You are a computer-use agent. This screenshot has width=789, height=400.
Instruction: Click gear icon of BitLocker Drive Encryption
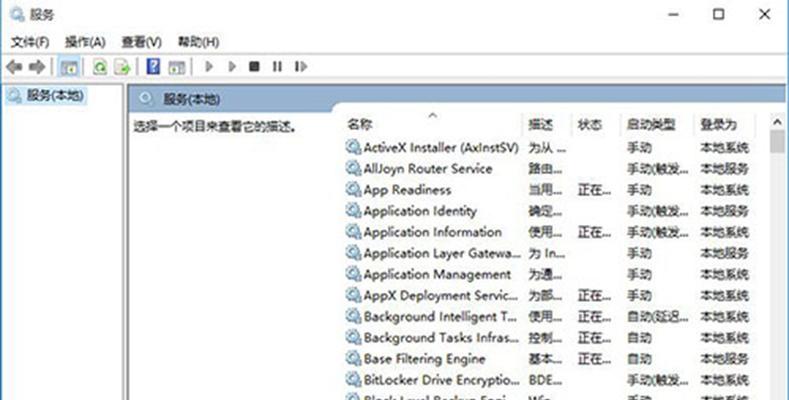tap(353, 380)
